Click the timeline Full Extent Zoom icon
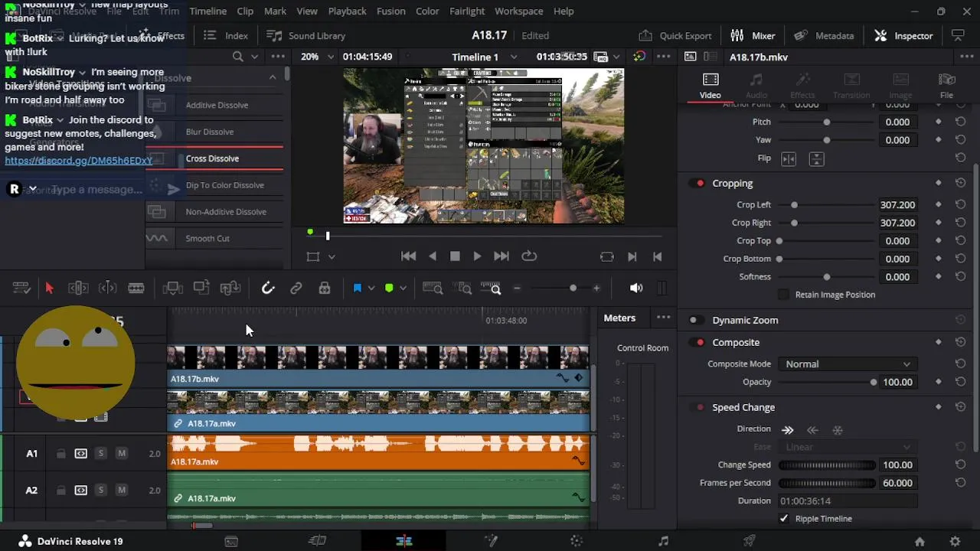Image resolution: width=980 pixels, height=551 pixels. click(433, 288)
